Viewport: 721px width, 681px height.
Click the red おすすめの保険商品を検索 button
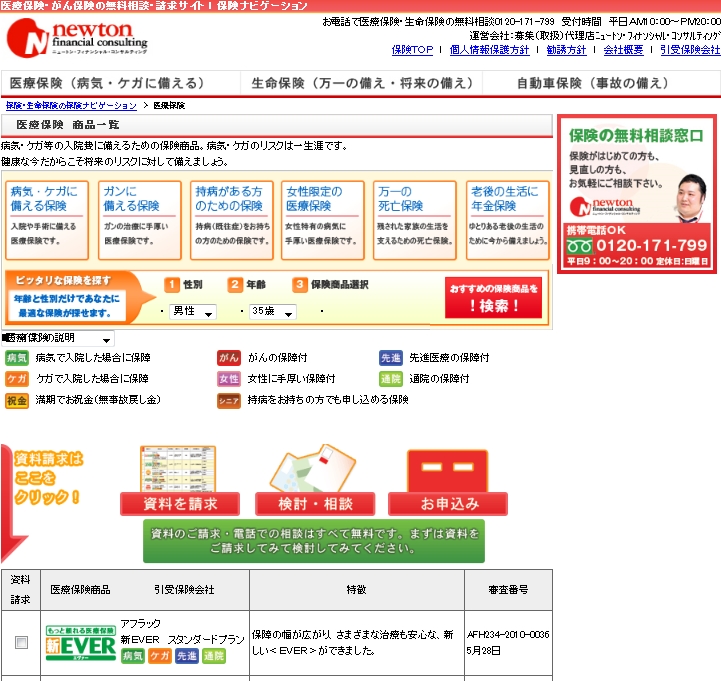[x=493, y=298]
